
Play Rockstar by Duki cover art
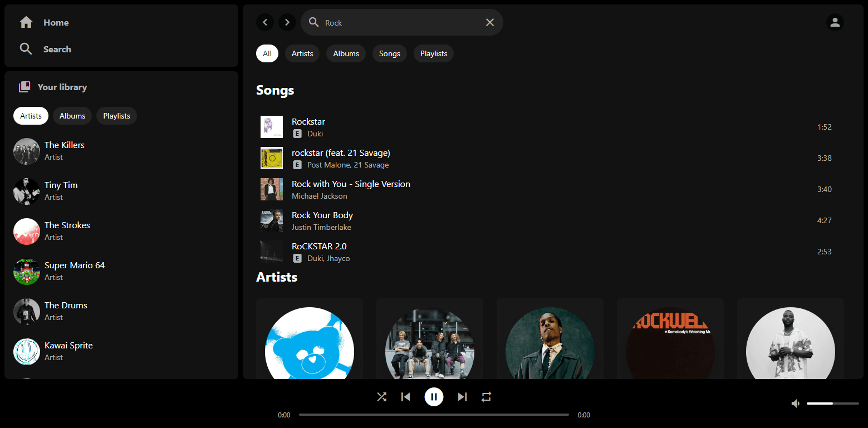[x=272, y=127]
